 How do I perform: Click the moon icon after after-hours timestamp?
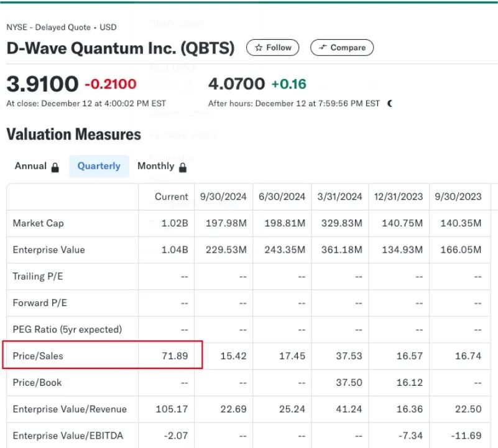pos(390,103)
